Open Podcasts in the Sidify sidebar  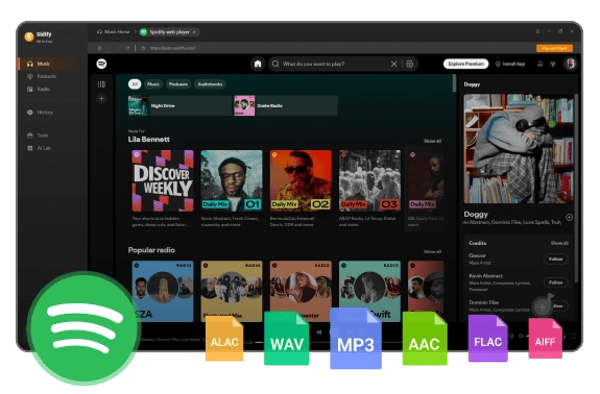click(42, 77)
